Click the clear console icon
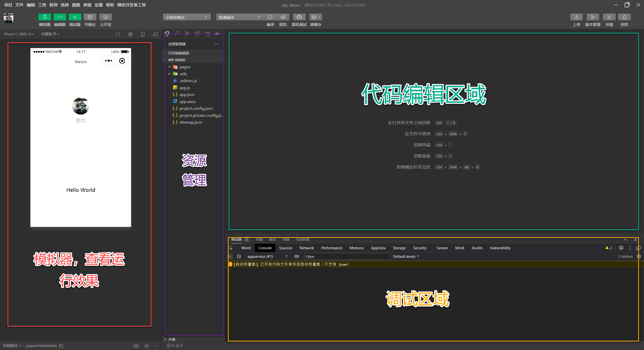The width and height of the screenshot is (644, 350). pos(239,256)
